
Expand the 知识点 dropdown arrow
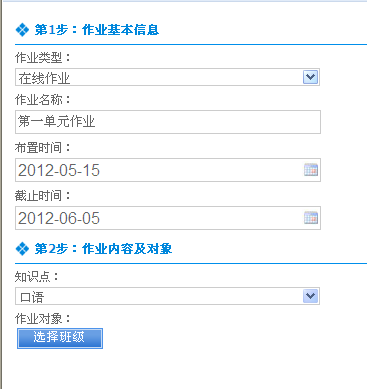[311, 296]
